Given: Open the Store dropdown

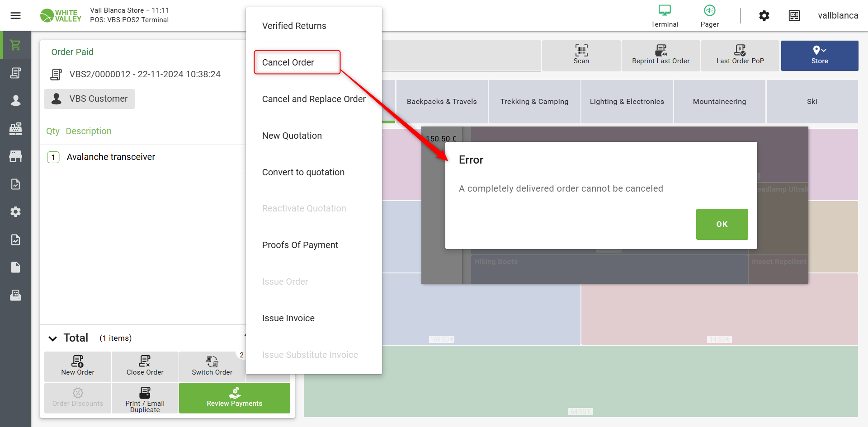Looking at the screenshot, I should click(819, 55).
